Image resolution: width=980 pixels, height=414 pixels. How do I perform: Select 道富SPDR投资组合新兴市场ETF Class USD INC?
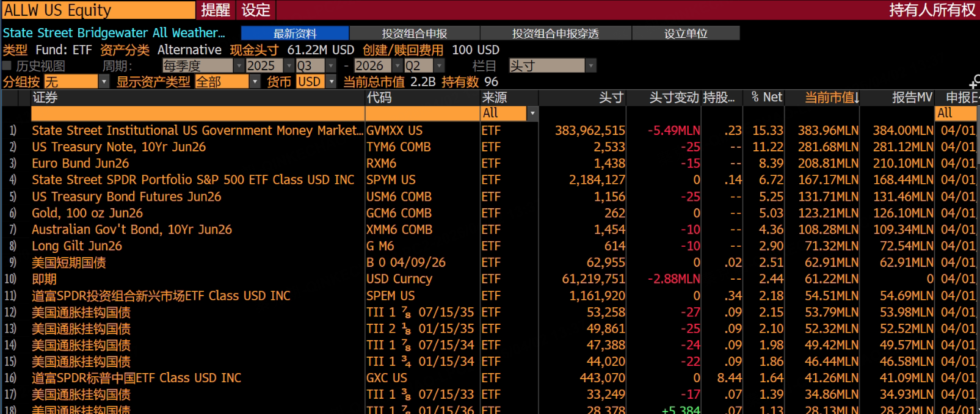161,296
